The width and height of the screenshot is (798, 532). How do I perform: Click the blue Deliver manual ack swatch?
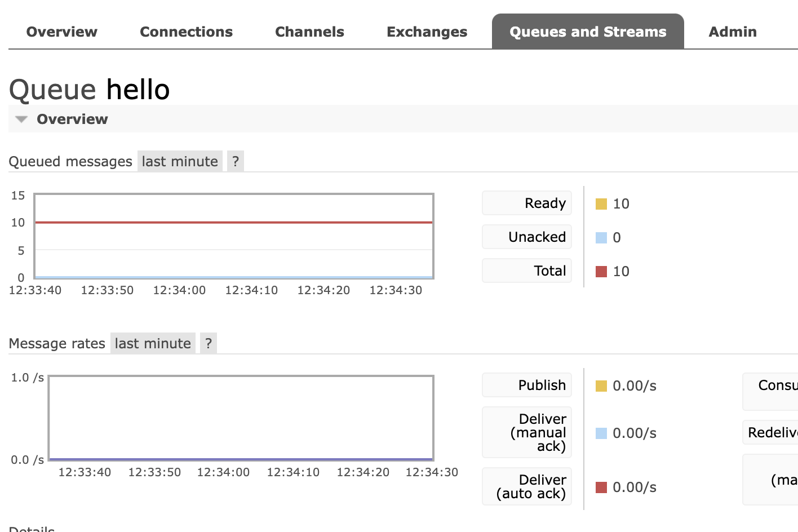coord(601,433)
